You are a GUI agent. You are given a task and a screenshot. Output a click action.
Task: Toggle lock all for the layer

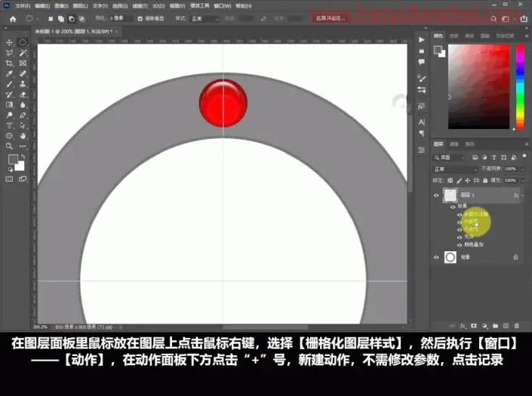pos(485,181)
